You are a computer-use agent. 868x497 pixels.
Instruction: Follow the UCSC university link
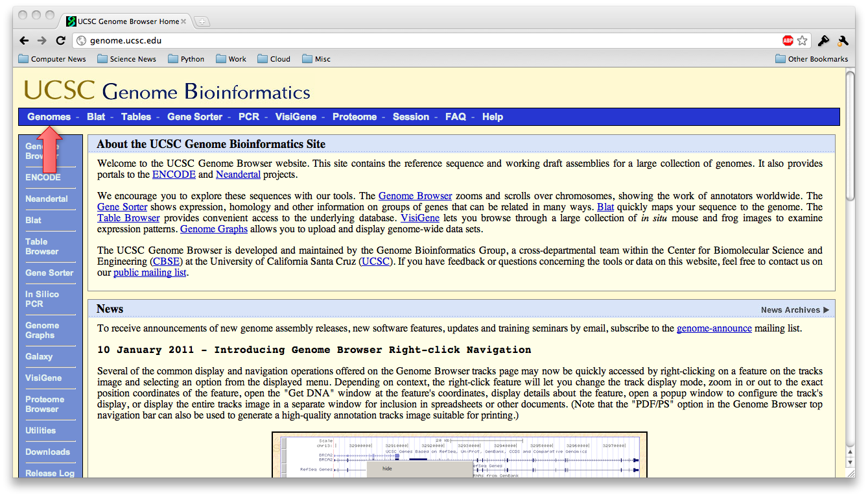376,261
